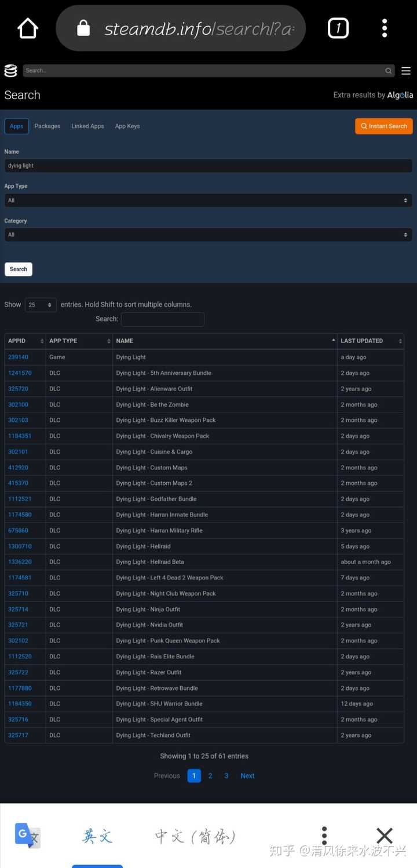
Task: Click 'Dying Light - SHU Warrior Bundle' name cell
Action: tap(225, 704)
